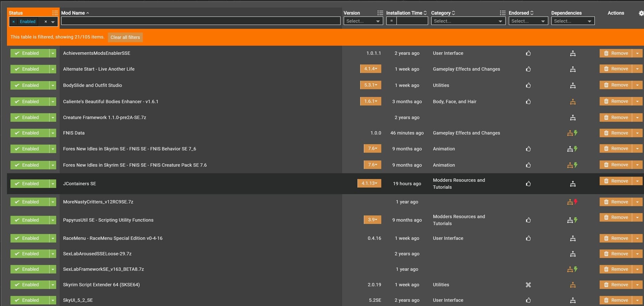Endorse JContainers SE mod
The width and height of the screenshot is (644, 306).
point(528,184)
